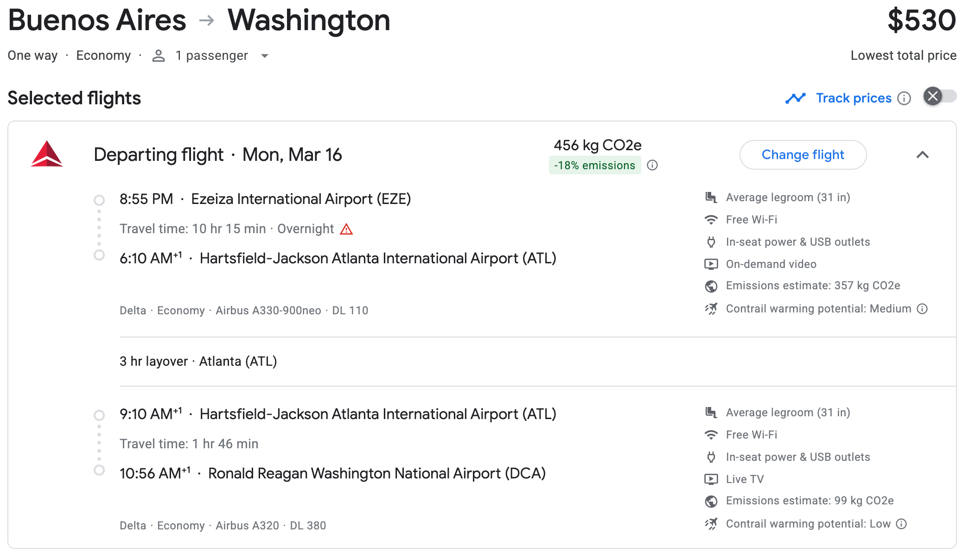
Task: Click the contrail plane icon beside Medium
Action: (x=711, y=309)
